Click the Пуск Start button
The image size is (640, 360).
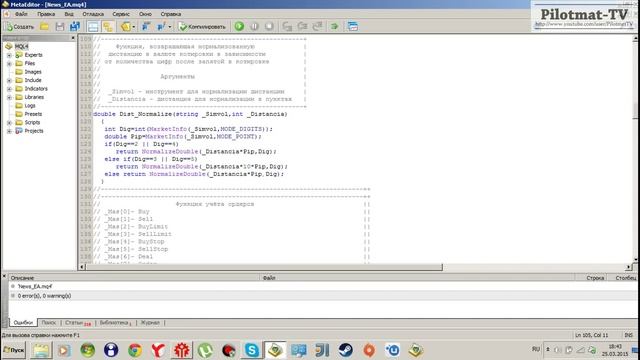(13, 350)
